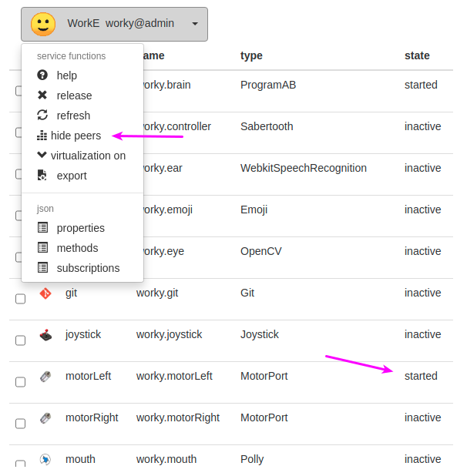
Task: Click 'started' state in ProgramAB row
Action: 421,85
